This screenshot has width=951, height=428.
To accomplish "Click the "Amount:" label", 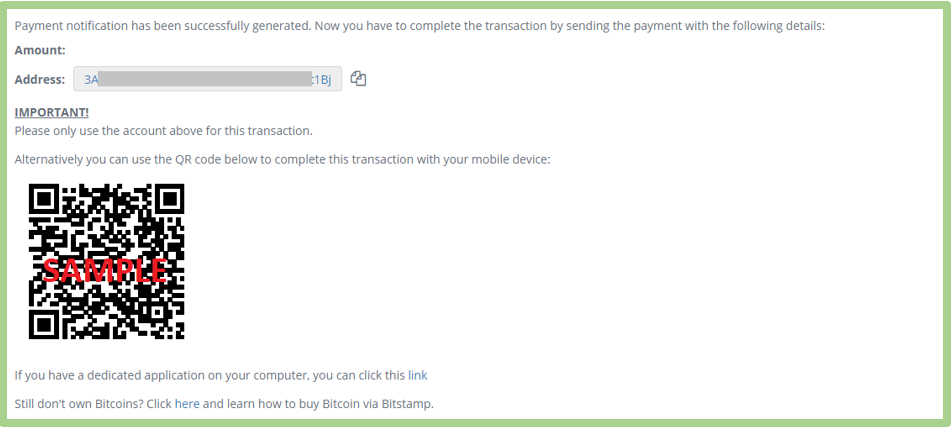I will click(40, 50).
